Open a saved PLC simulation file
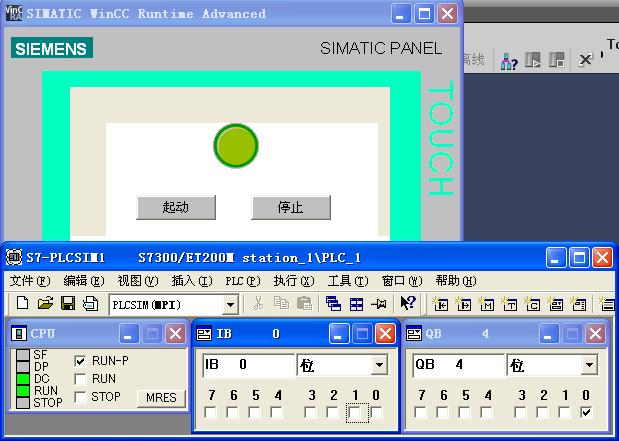This screenshot has width=619, height=441. pyautogui.click(x=45, y=304)
